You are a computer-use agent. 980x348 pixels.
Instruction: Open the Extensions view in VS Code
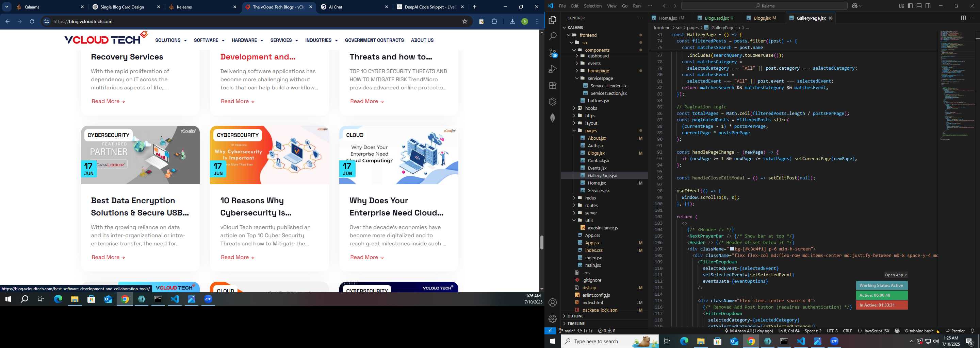coord(553,86)
